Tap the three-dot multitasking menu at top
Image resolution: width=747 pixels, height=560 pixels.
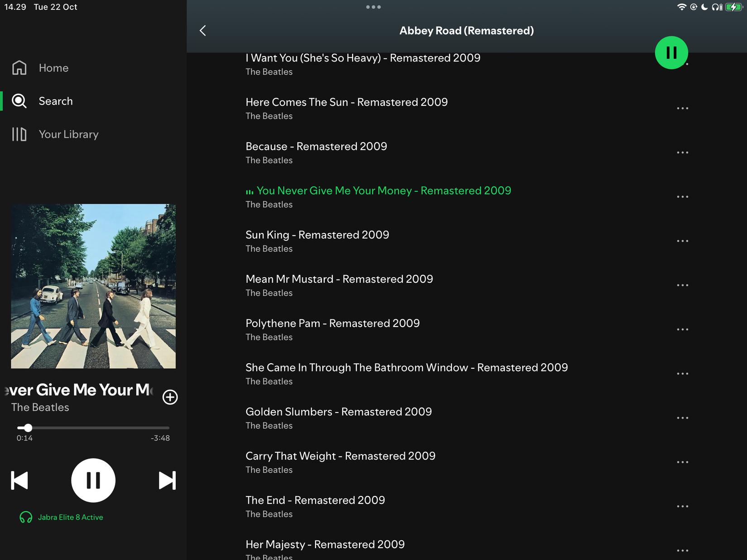click(x=373, y=7)
